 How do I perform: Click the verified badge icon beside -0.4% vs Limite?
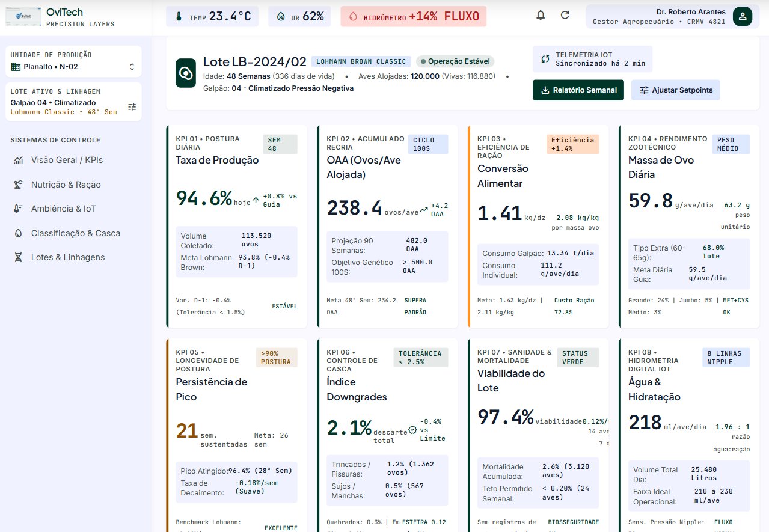pyautogui.click(x=412, y=430)
